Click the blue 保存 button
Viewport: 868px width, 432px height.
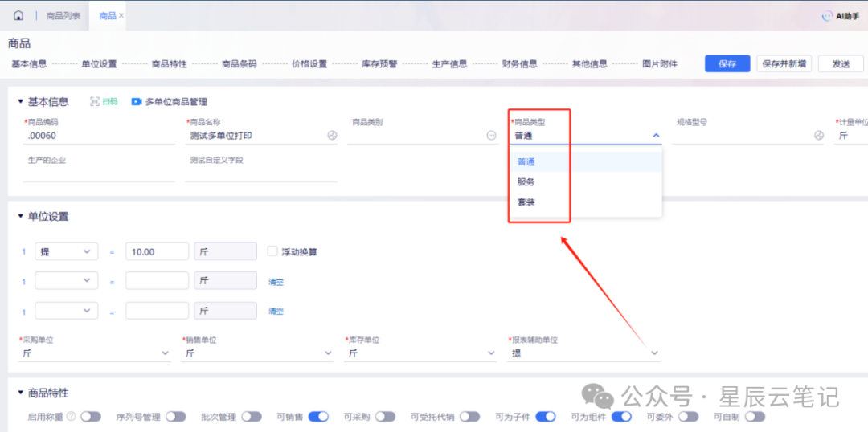click(x=727, y=63)
